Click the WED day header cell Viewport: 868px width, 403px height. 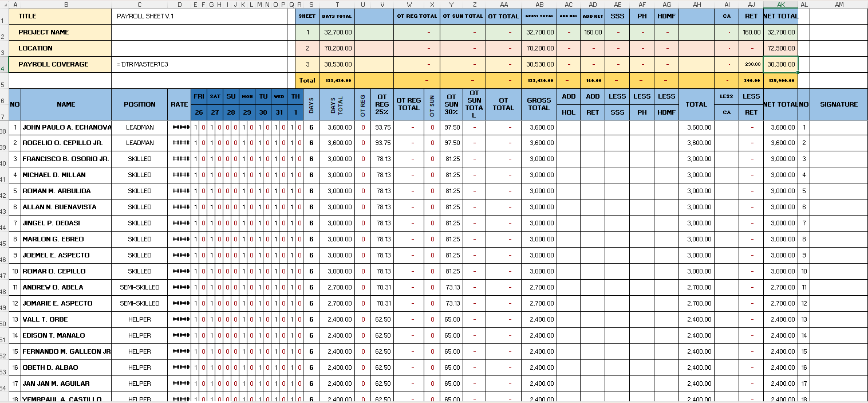[x=279, y=96]
